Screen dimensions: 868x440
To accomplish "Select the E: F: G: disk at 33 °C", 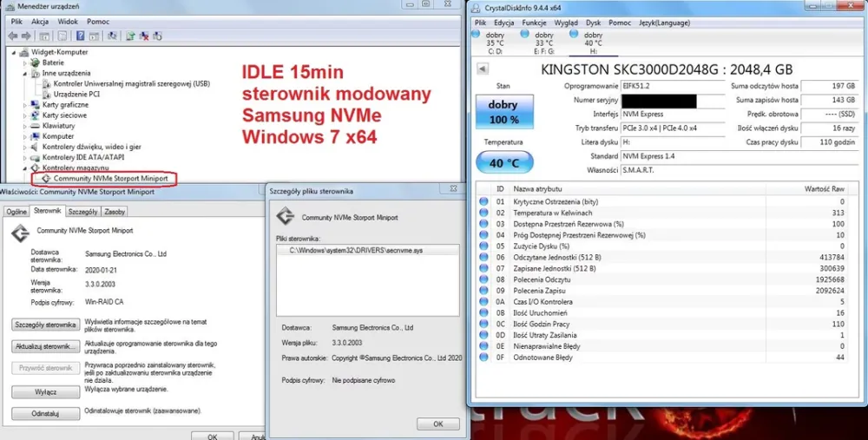I will coord(544,43).
